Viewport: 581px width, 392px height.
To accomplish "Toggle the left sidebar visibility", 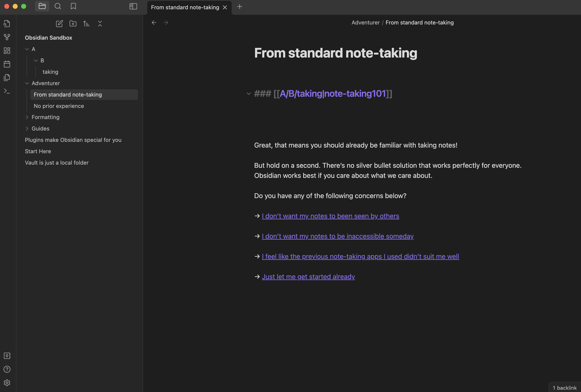I will 133,7.
